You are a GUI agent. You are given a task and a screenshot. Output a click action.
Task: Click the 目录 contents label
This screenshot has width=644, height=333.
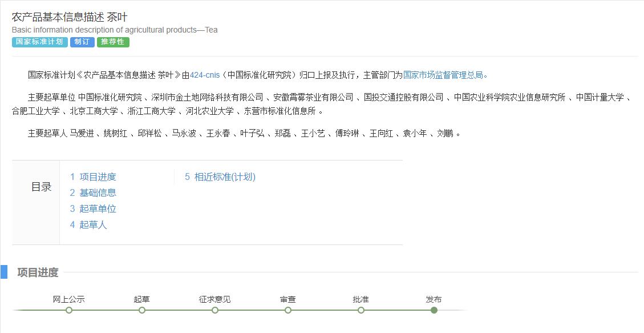pyautogui.click(x=42, y=187)
